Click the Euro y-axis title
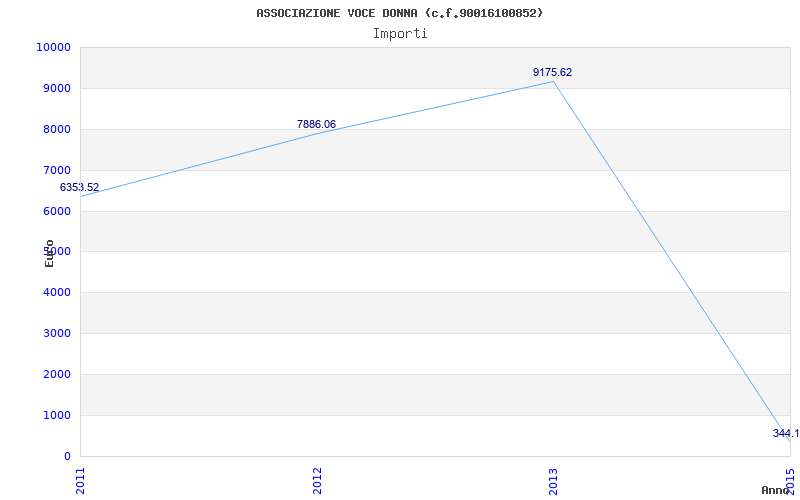 point(49,253)
